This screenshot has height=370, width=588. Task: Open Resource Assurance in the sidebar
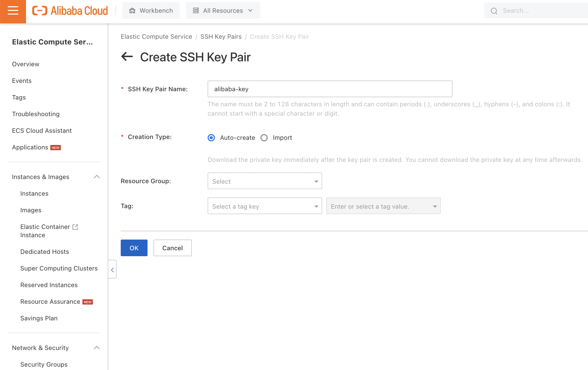50,302
